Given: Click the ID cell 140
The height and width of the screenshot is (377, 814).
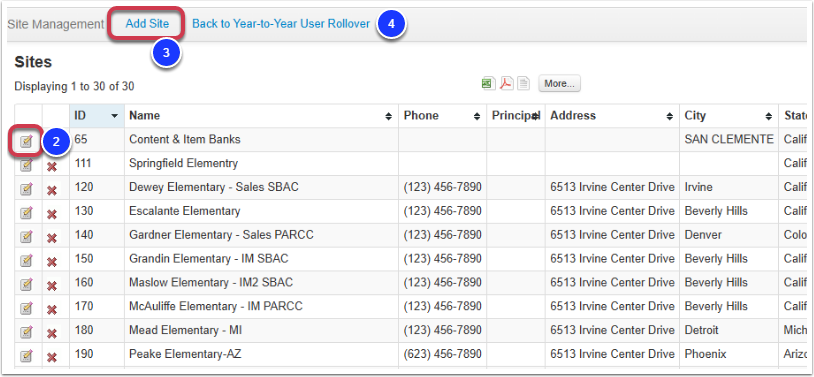Looking at the screenshot, I should tap(97, 235).
